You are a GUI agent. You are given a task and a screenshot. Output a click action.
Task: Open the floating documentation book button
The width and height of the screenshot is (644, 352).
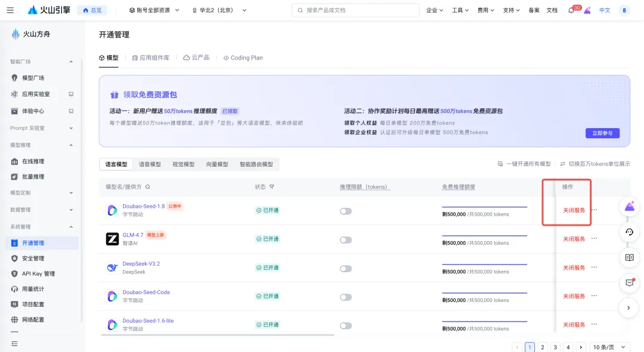pos(629,258)
